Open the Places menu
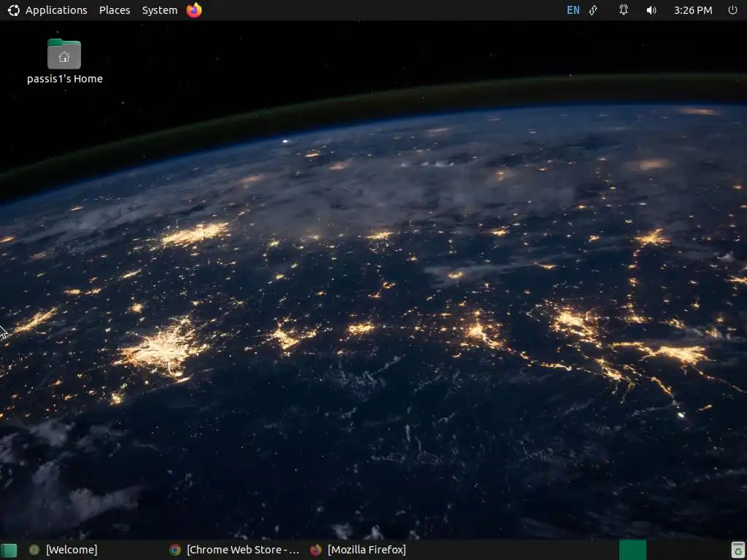Screen dimensions: 747x560 click(115, 10)
